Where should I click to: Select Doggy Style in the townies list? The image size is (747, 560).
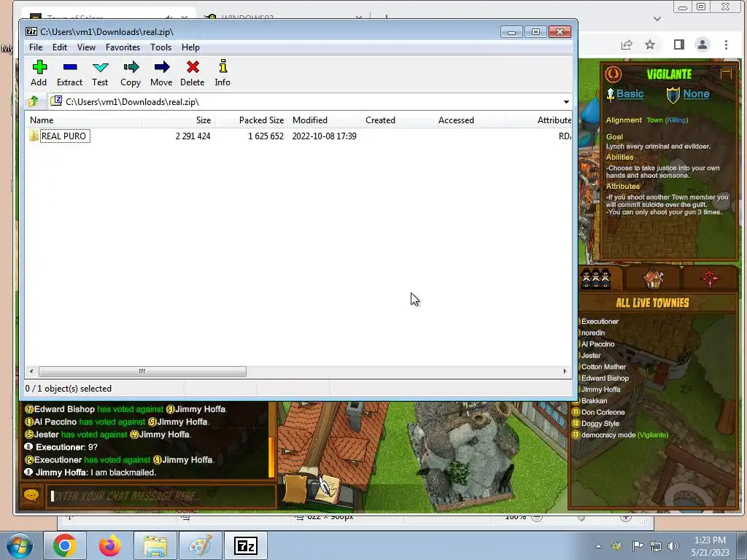click(x=600, y=424)
